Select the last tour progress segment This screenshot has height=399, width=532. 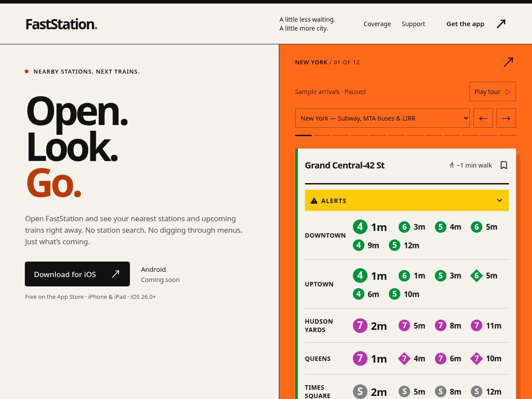tap(508, 135)
